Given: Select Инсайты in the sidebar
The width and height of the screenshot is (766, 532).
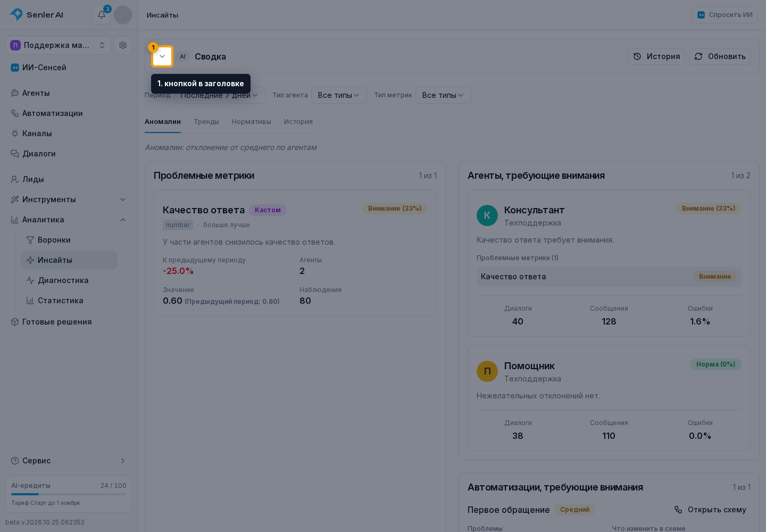Looking at the screenshot, I should pos(69,260).
